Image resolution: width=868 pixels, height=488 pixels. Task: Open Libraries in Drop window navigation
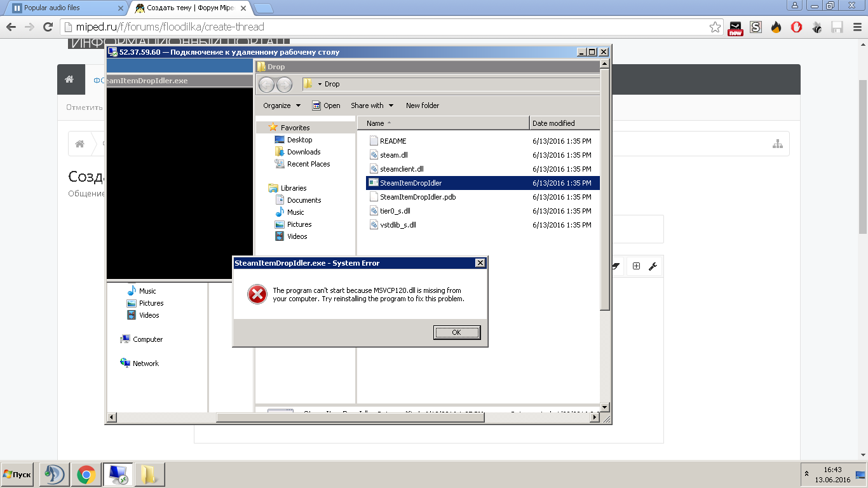(293, 188)
